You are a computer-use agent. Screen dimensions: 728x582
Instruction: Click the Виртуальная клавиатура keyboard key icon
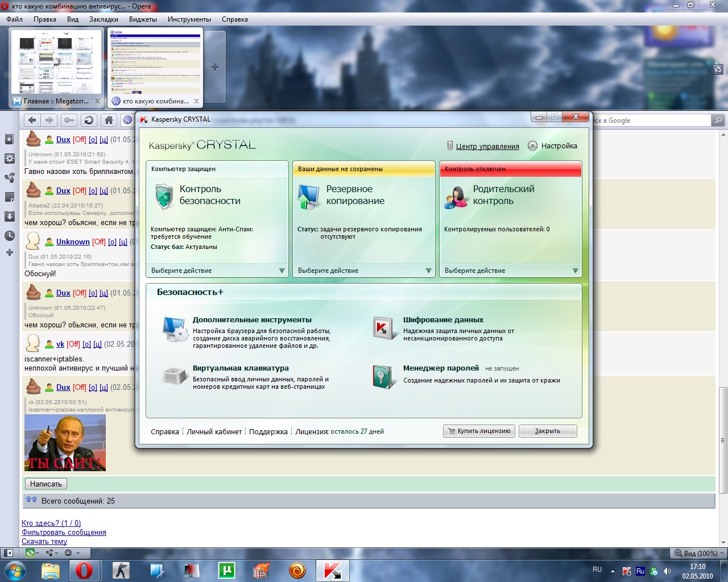pyautogui.click(x=175, y=376)
